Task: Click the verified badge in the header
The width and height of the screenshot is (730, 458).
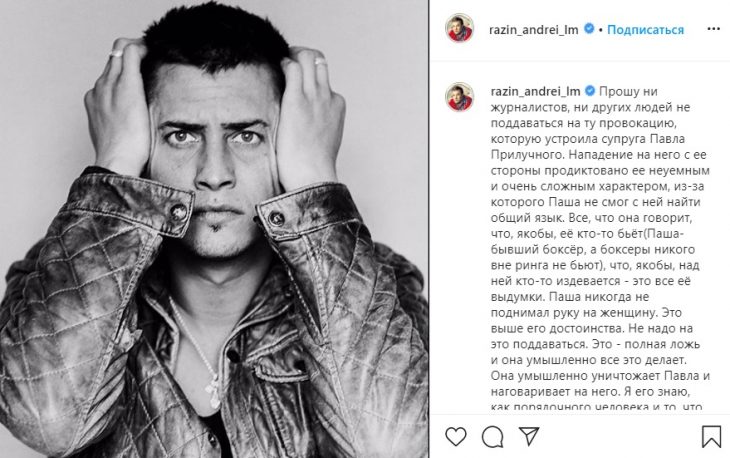Action: click(x=589, y=29)
